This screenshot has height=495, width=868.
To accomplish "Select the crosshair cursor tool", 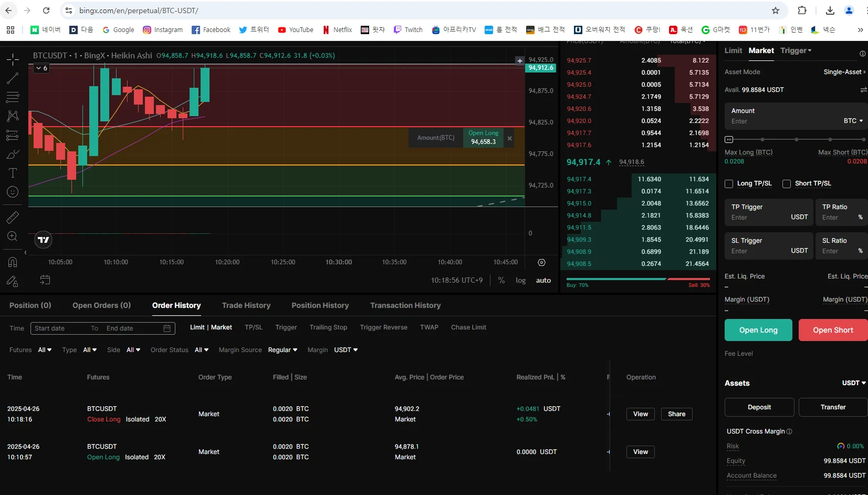I will pos(13,59).
